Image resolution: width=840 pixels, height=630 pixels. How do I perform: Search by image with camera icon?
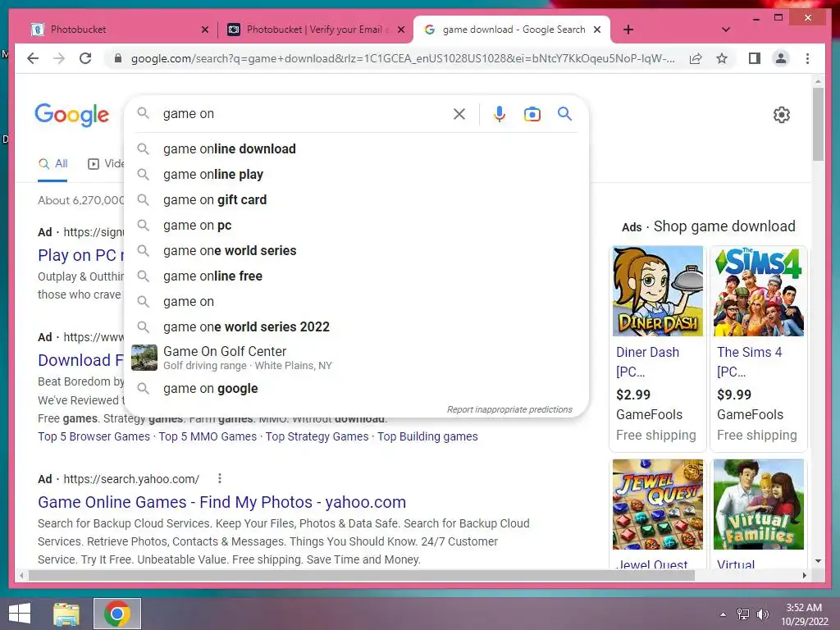click(x=532, y=113)
